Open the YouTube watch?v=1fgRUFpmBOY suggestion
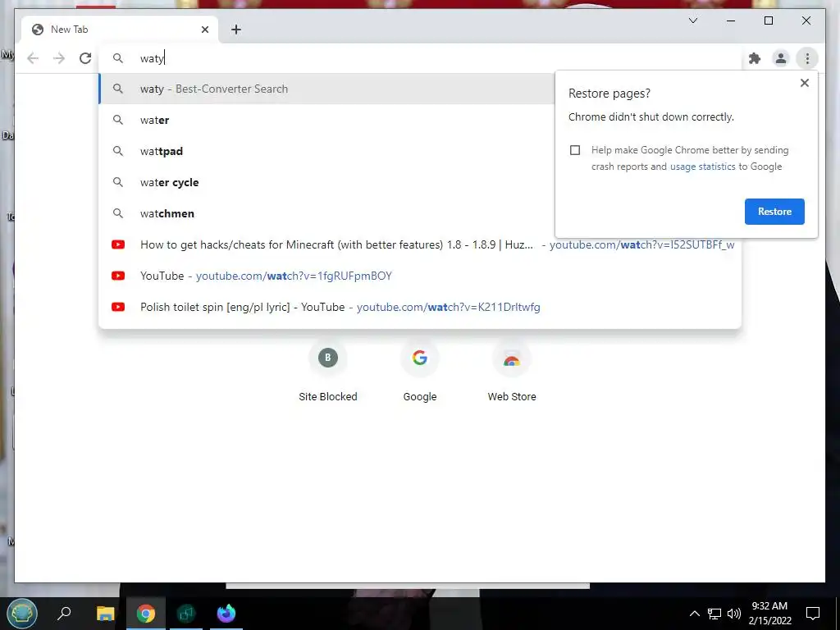Image resolution: width=840 pixels, height=630 pixels. coord(420,276)
